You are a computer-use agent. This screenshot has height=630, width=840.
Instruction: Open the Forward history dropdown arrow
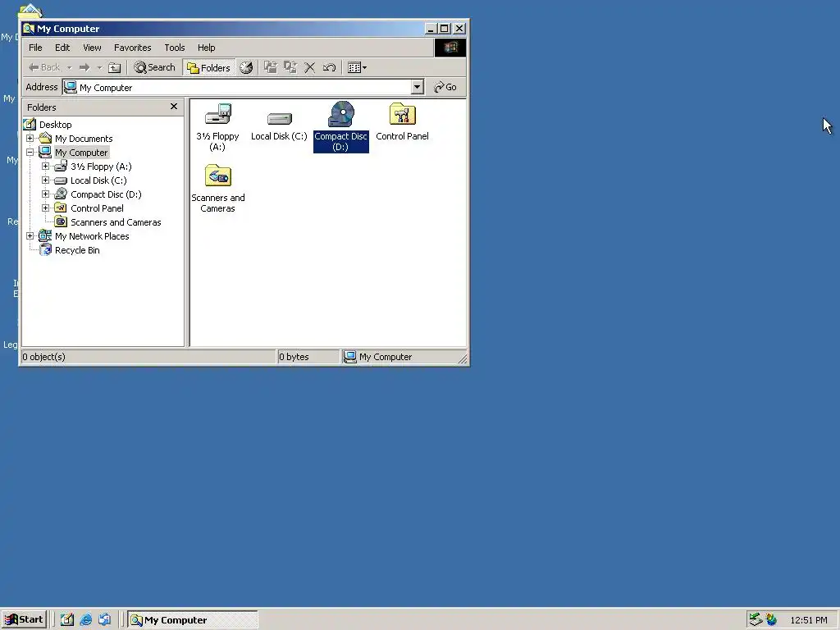pos(99,67)
